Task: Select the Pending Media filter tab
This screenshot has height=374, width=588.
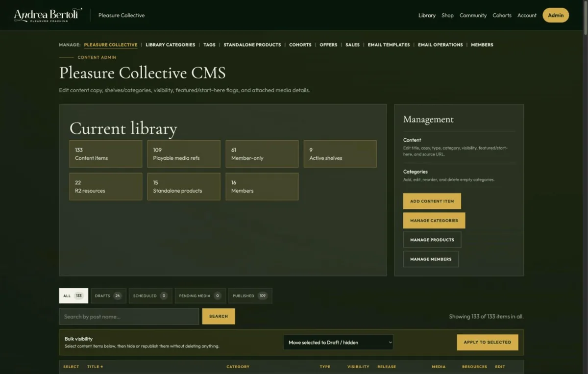Action: [x=200, y=296]
